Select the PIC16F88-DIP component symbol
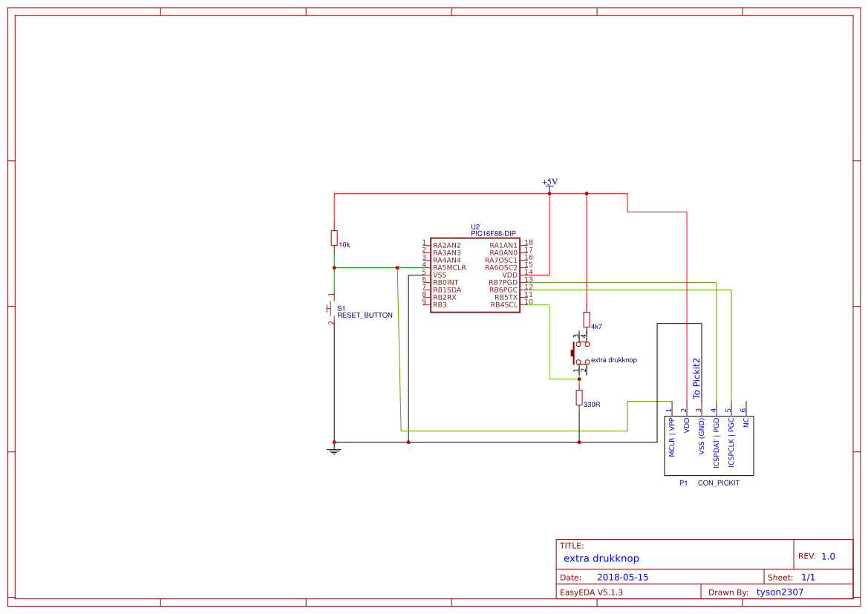 pos(474,275)
